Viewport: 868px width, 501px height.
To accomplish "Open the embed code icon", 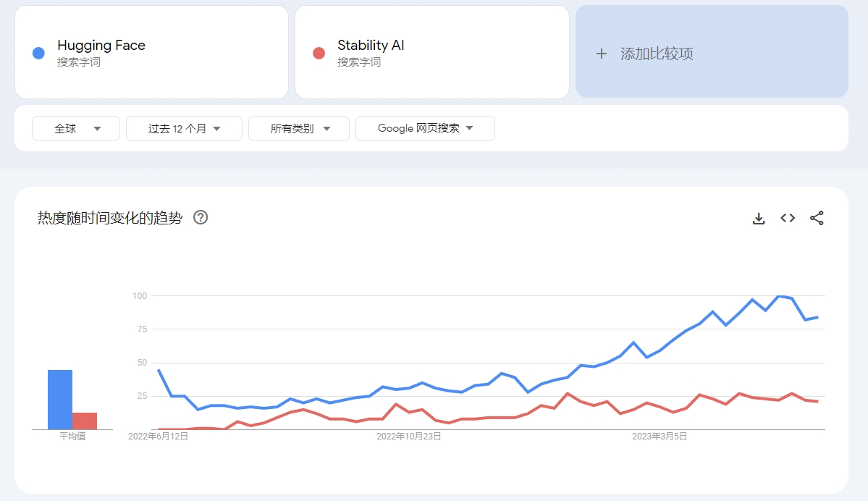I will click(788, 218).
